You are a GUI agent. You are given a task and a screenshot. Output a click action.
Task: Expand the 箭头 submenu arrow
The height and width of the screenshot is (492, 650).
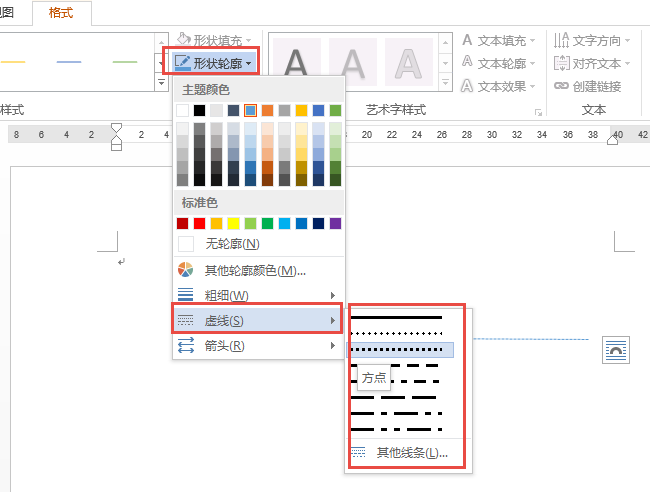332,345
